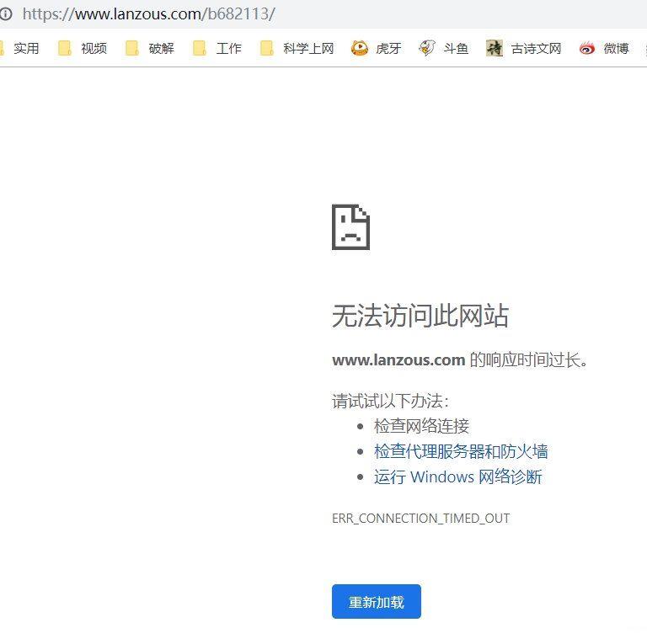The image size is (647, 644).
Task: Click the site information icon in address bar
Action: pos(6,13)
